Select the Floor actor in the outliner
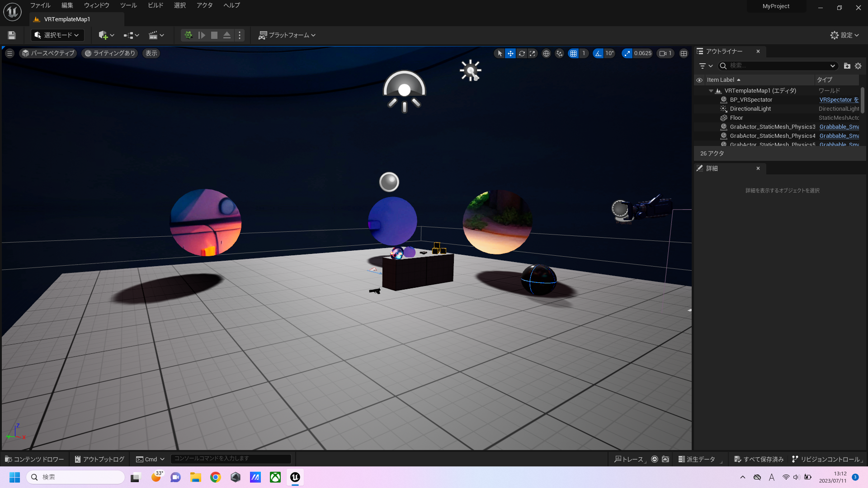Viewport: 868px width, 488px height. pos(736,118)
